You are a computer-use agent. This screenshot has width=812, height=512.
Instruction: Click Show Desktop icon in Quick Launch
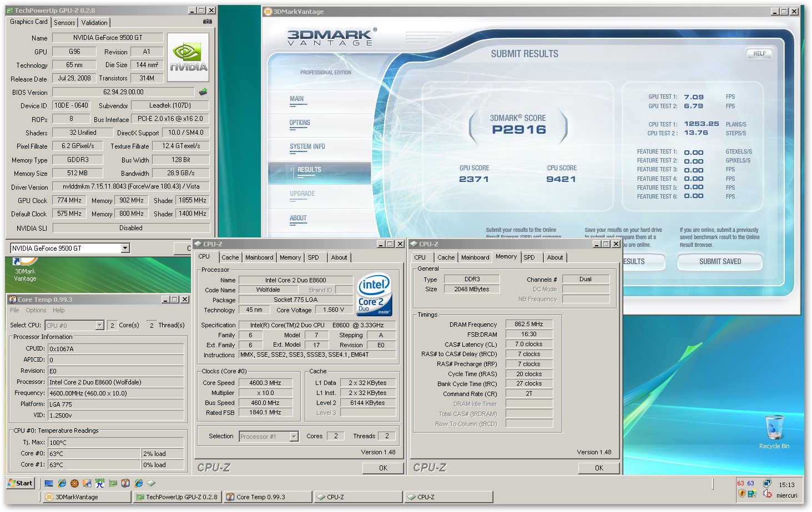coord(49,484)
